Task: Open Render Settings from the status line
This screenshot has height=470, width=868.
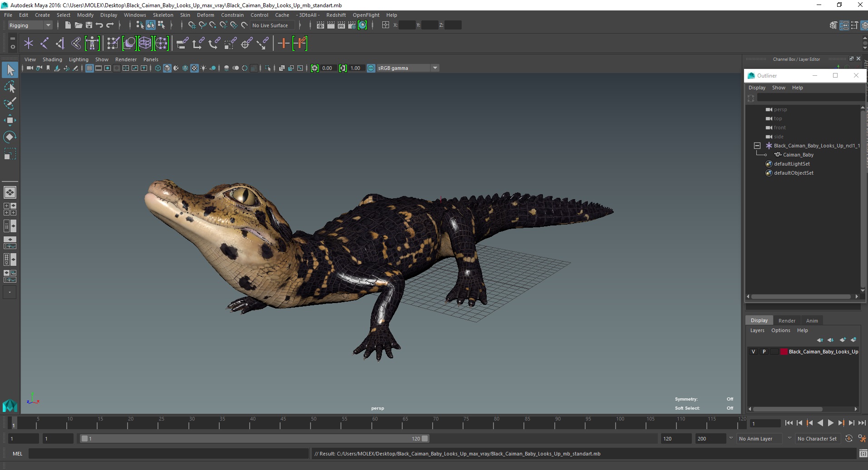Action: [x=352, y=25]
